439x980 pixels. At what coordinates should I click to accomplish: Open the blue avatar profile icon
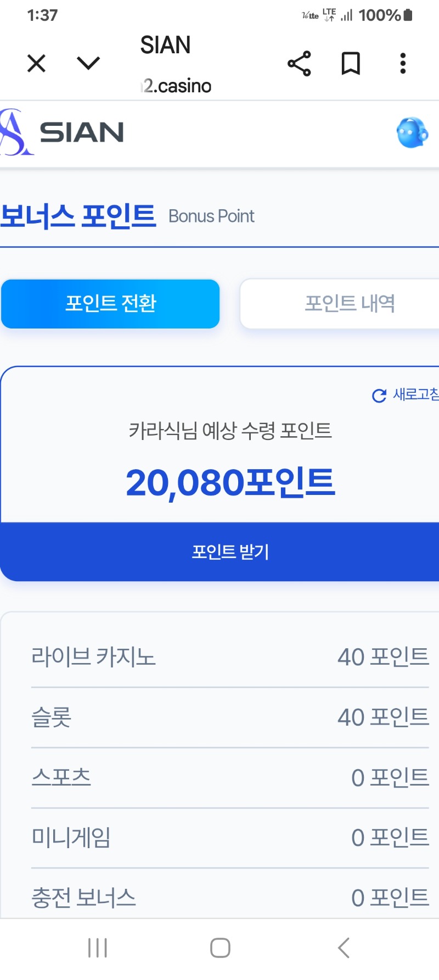412,132
